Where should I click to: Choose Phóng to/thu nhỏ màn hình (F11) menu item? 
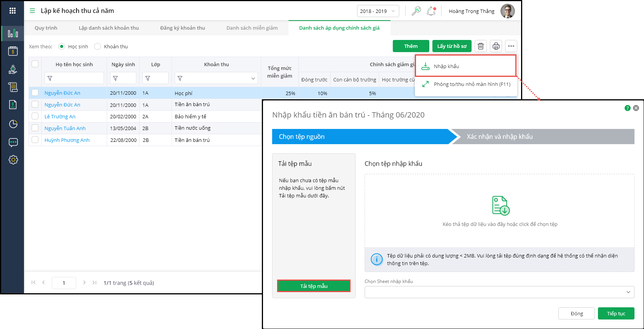[x=466, y=84]
